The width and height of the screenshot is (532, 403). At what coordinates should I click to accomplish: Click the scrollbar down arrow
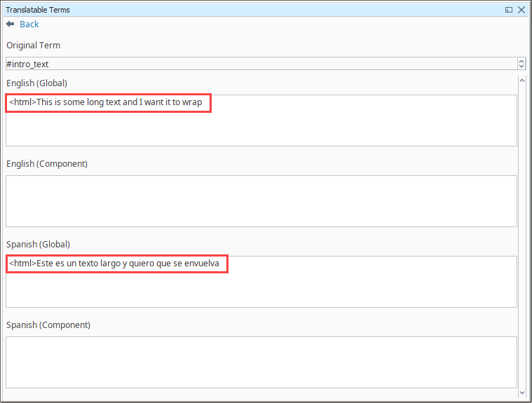522,392
